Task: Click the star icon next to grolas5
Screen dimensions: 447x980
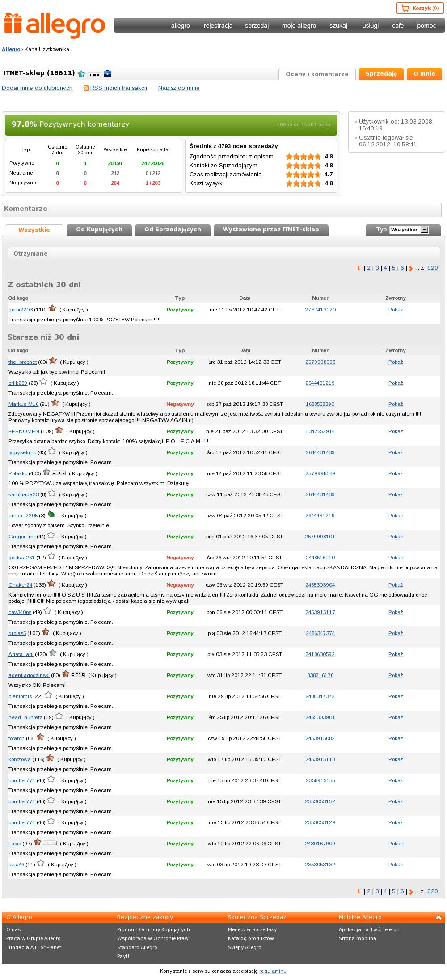Action: 46,632
